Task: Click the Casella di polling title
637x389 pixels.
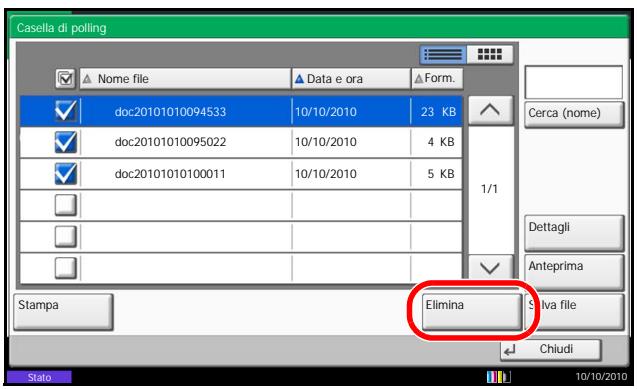Action: pos(61,28)
